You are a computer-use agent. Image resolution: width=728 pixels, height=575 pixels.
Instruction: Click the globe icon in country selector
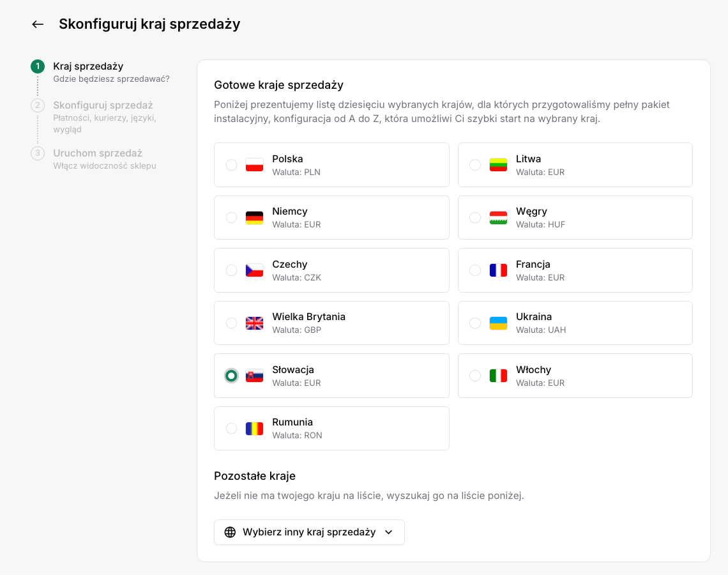[230, 532]
